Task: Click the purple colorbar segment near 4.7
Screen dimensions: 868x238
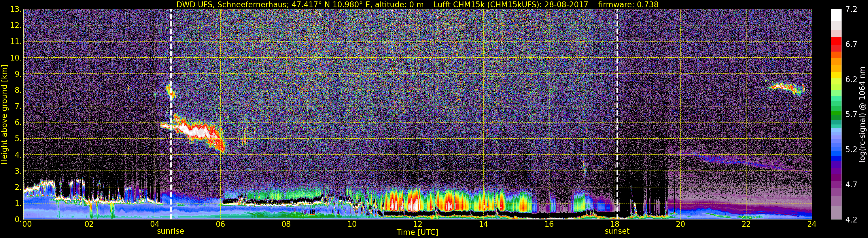Action: [x=836, y=185]
